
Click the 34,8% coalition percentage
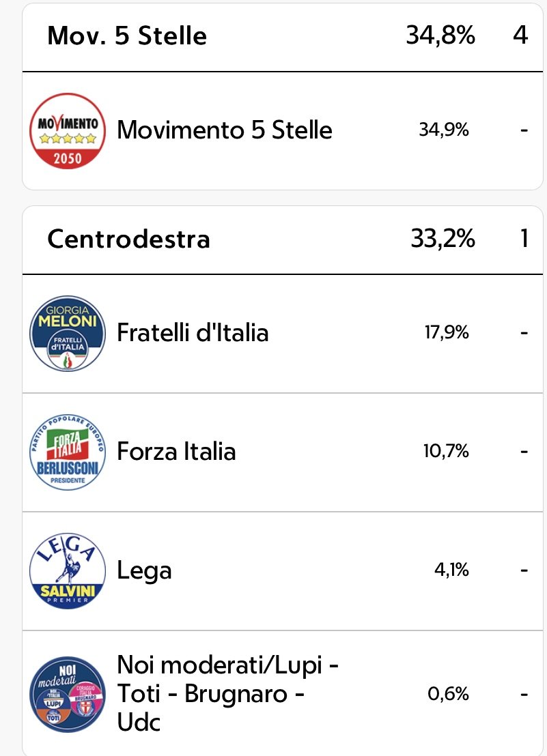click(x=440, y=35)
